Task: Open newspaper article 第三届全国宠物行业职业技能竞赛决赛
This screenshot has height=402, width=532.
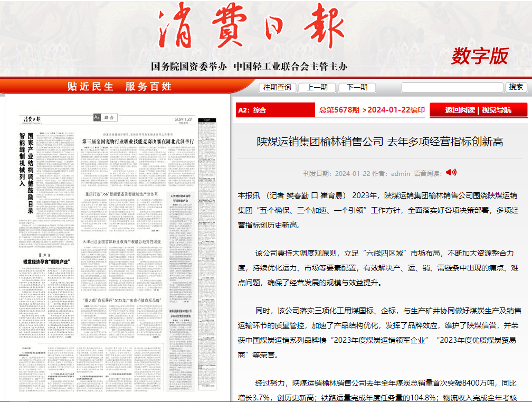Action: point(138,141)
